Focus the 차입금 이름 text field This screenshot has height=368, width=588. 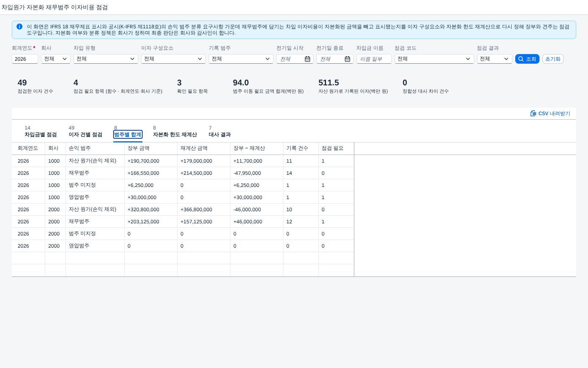pos(374,59)
